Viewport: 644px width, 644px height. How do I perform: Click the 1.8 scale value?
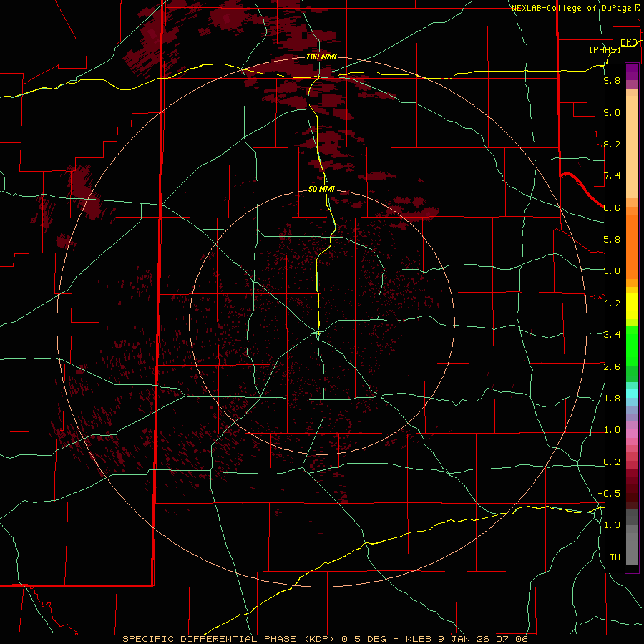click(x=612, y=399)
